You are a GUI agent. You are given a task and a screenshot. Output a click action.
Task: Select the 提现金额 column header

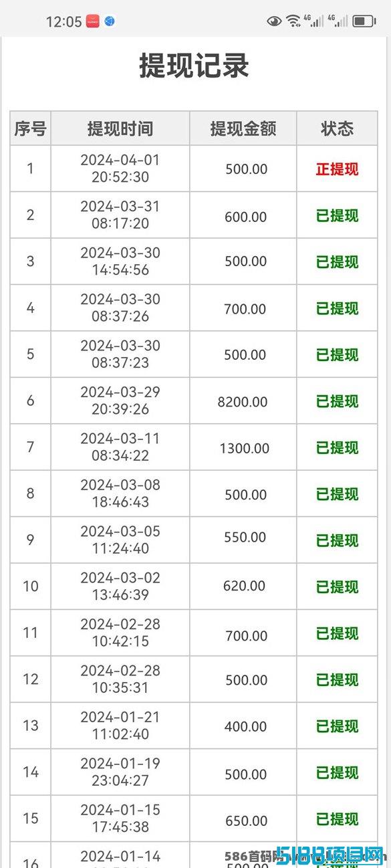coord(243,128)
